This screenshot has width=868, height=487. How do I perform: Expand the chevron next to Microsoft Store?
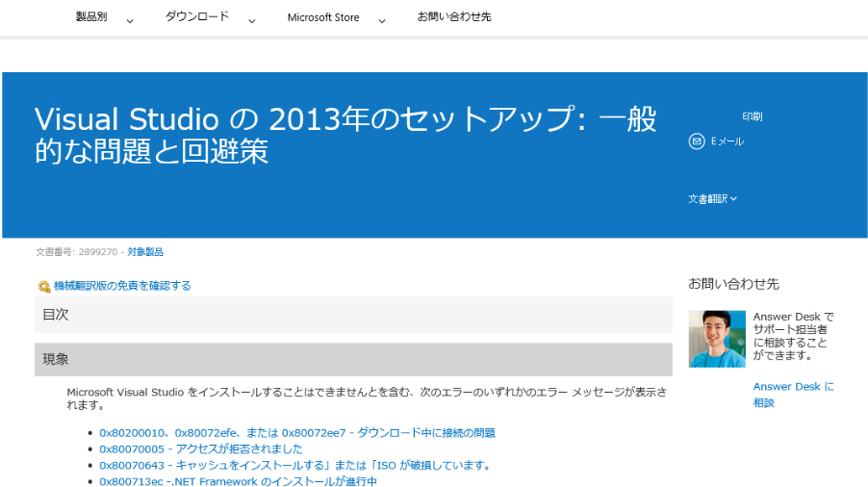point(382,21)
